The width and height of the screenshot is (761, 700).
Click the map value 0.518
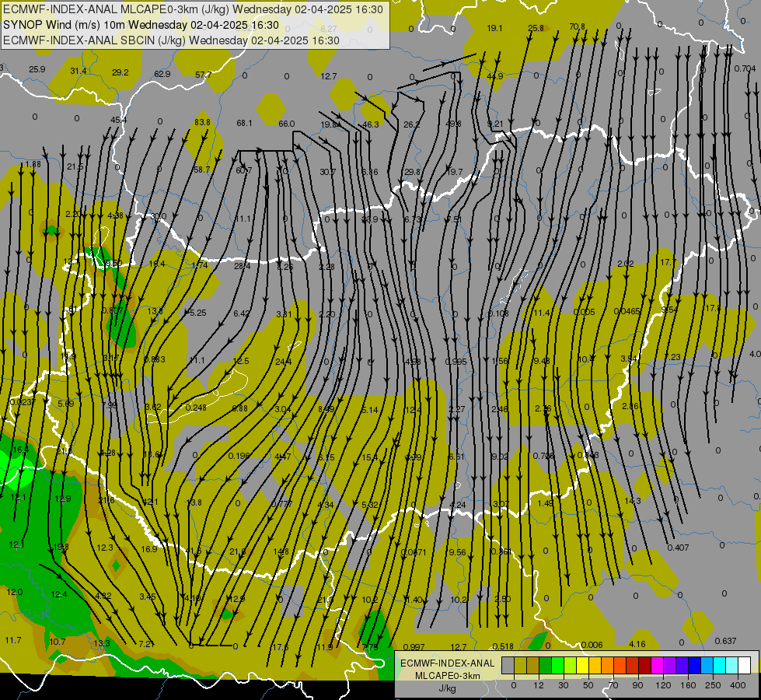tap(503, 646)
